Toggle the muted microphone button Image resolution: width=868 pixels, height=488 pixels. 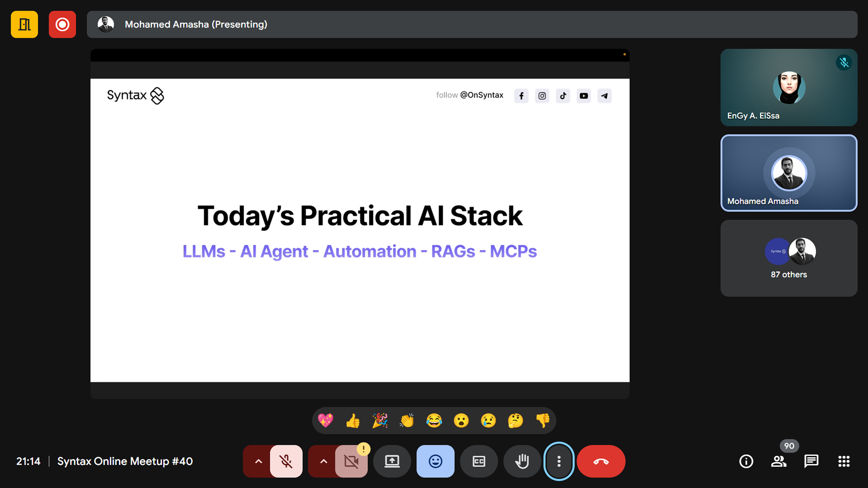pos(286,461)
